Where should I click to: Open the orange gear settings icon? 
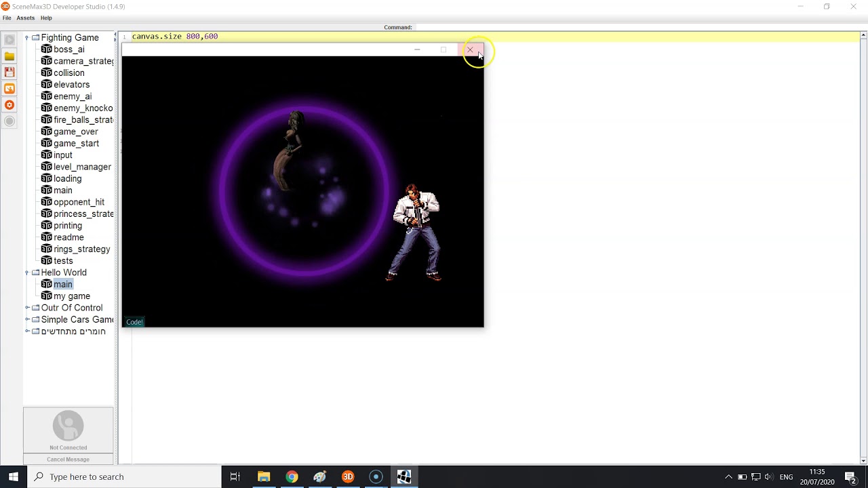coord(9,105)
